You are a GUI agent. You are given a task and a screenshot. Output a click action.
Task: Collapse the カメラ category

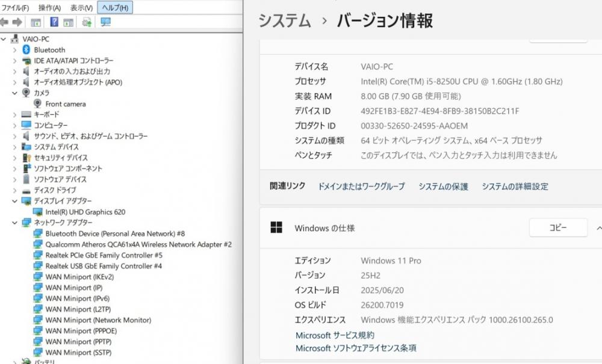coord(14,93)
